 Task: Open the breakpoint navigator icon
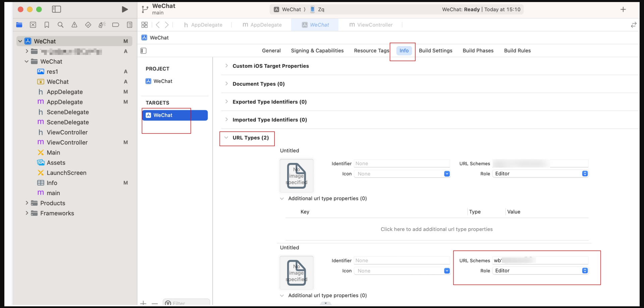coord(116,25)
